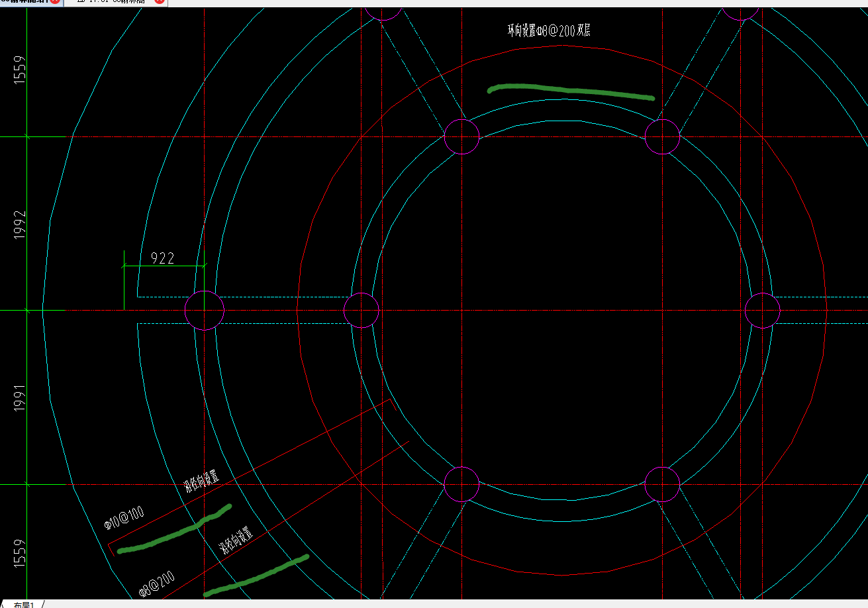Select the Φ8@200 rebar label at bottom
Screen dimensions: 868x608
[157, 585]
